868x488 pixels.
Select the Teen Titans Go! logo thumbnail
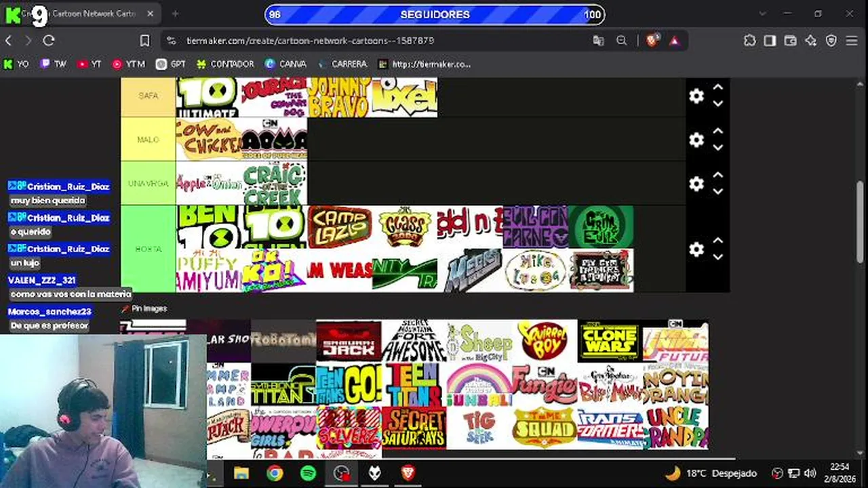tap(349, 384)
